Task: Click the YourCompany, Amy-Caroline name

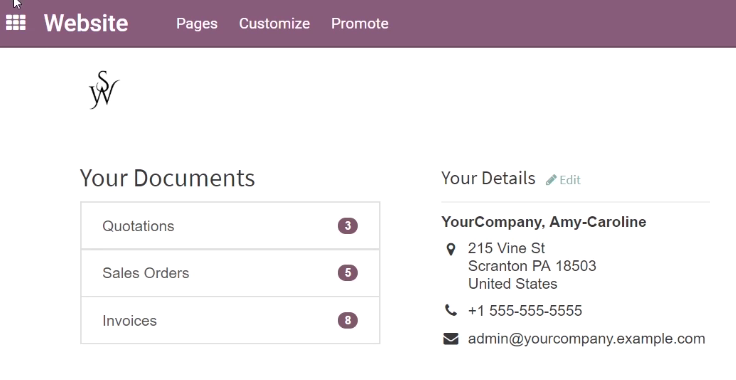Action: (x=544, y=222)
